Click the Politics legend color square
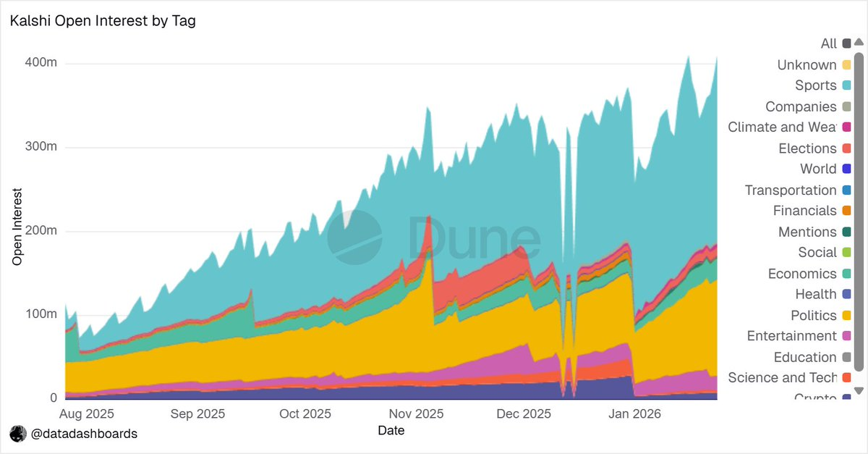 click(846, 316)
